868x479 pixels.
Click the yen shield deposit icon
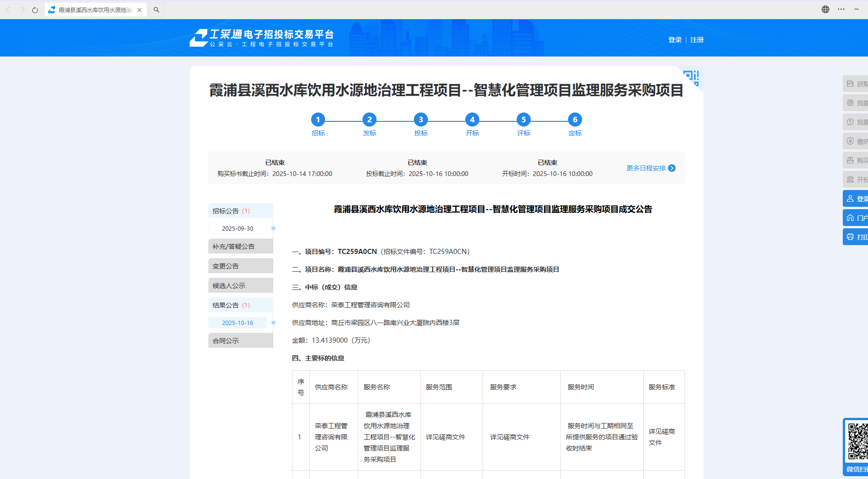point(850,141)
